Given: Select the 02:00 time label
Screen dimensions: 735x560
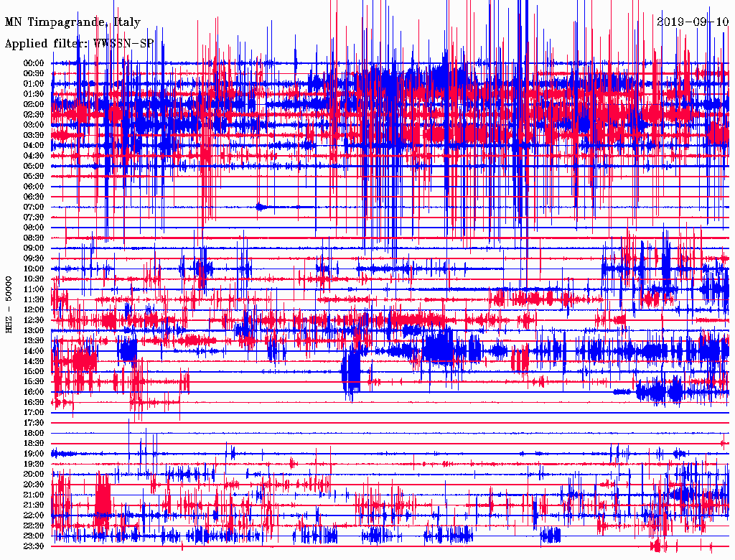Looking at the screenshot, I should [x=34, y=104].
